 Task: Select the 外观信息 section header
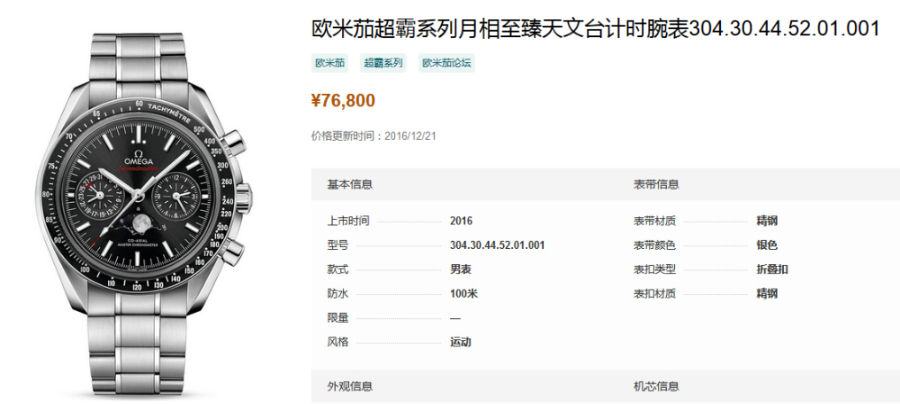(x=350, y=386)
